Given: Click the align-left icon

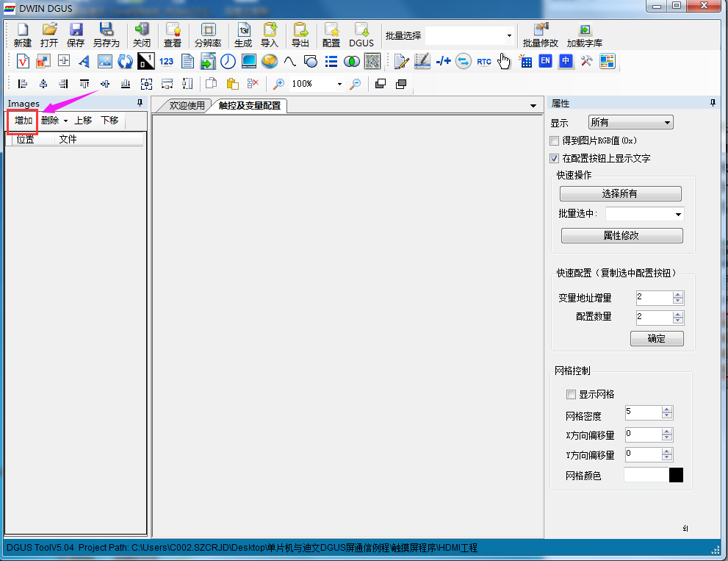Looking at the screenshot, I should point(22,84).
